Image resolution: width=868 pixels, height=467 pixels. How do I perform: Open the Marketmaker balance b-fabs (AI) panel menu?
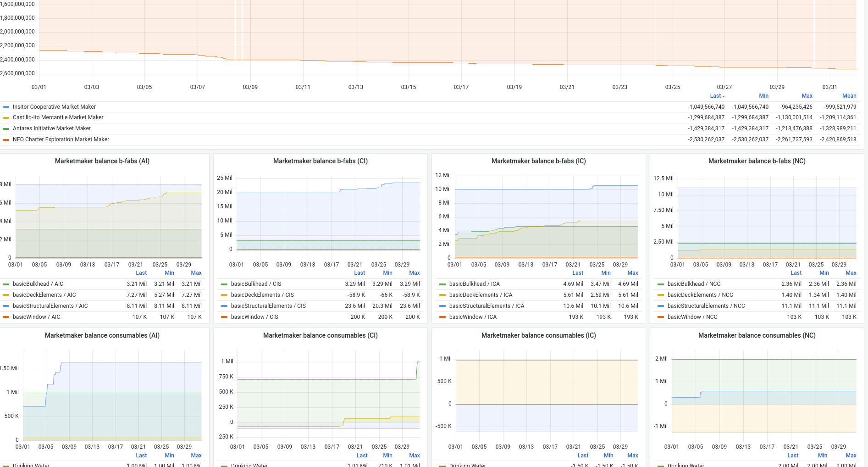tap(102, 161)
